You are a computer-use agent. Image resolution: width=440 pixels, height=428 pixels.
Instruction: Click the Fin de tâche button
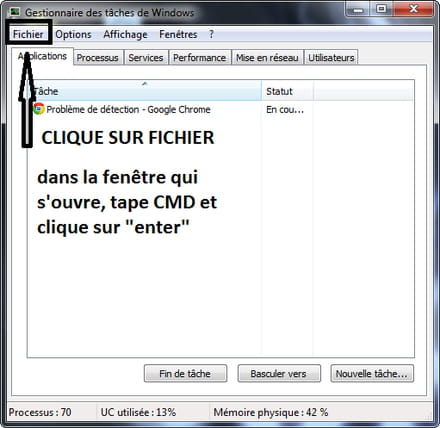click(185, 373)
